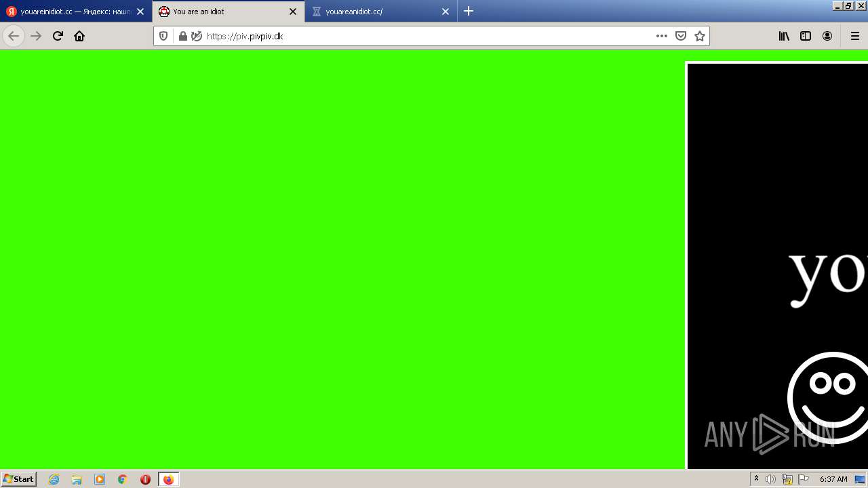Bookmark this page with star
The image size is (868, 488).
click(700, 36)
